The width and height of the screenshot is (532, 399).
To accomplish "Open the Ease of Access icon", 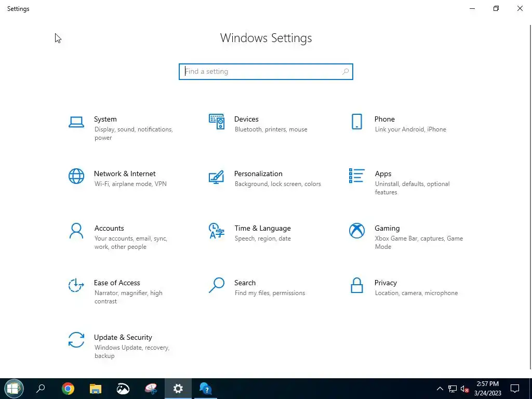I will pos(76,285).
